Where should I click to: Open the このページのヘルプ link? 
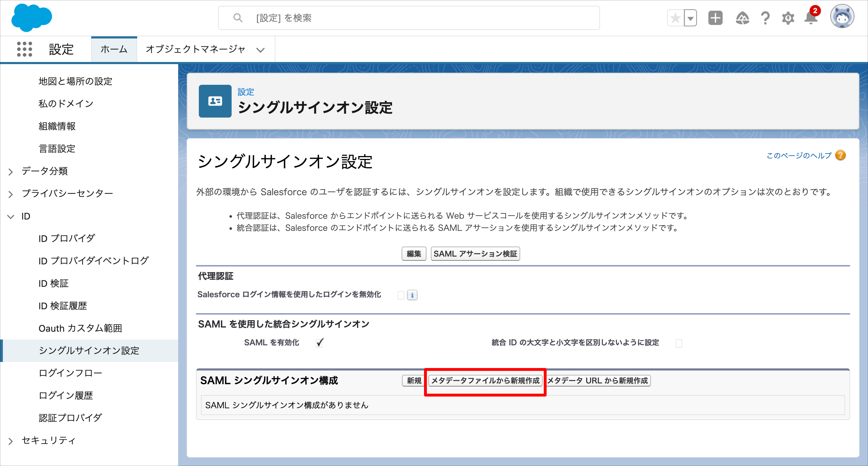[x=799, y=156]
